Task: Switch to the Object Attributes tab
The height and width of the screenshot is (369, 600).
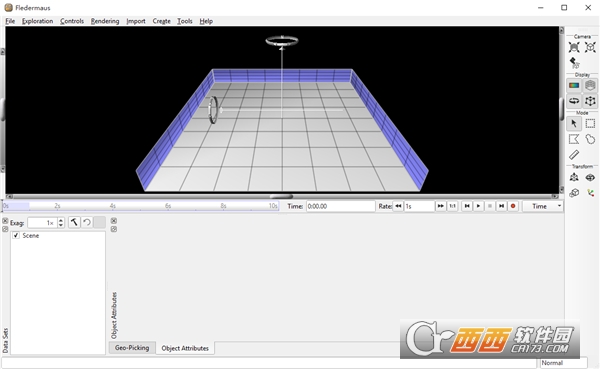Action: [185, 348]
